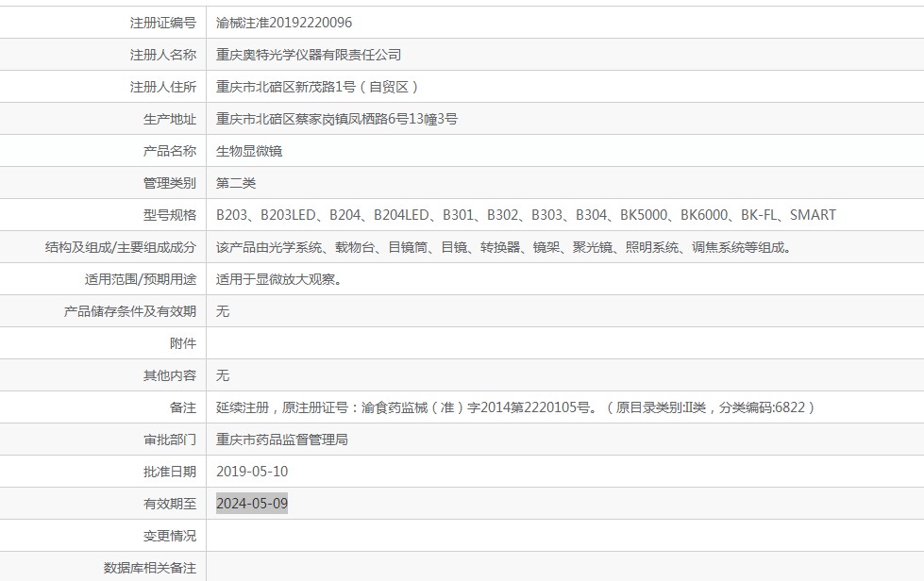The image size is (924, 581).
Task: Select address 重庆市北碚区新茂路1号（自贸区）
Action: [x=319, y=87]
